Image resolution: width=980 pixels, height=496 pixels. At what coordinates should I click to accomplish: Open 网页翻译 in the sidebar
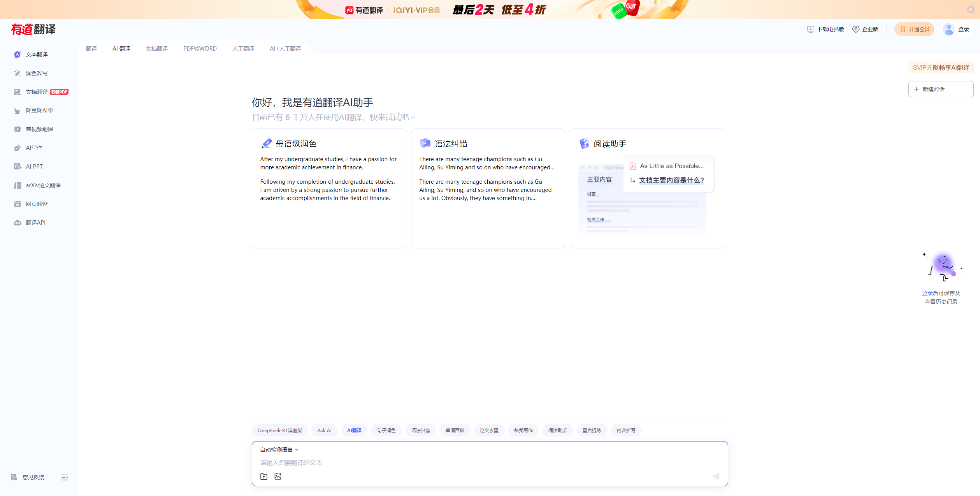click(x=37, y=204)
